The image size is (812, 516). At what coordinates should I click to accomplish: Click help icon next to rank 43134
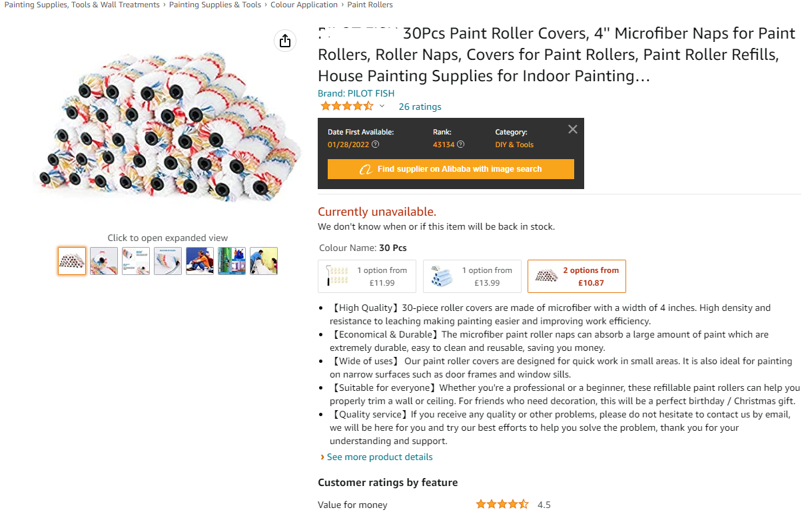(461, 144)
